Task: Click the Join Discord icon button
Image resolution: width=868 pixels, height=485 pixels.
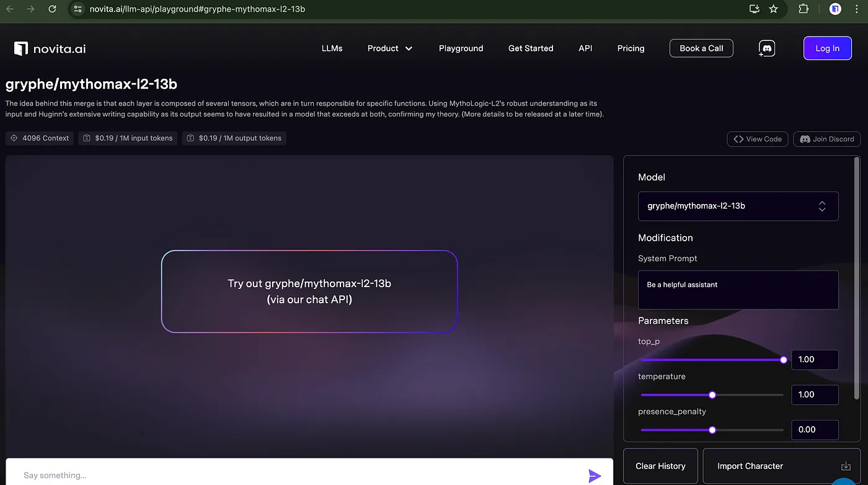Action: (x=805, y=139)
